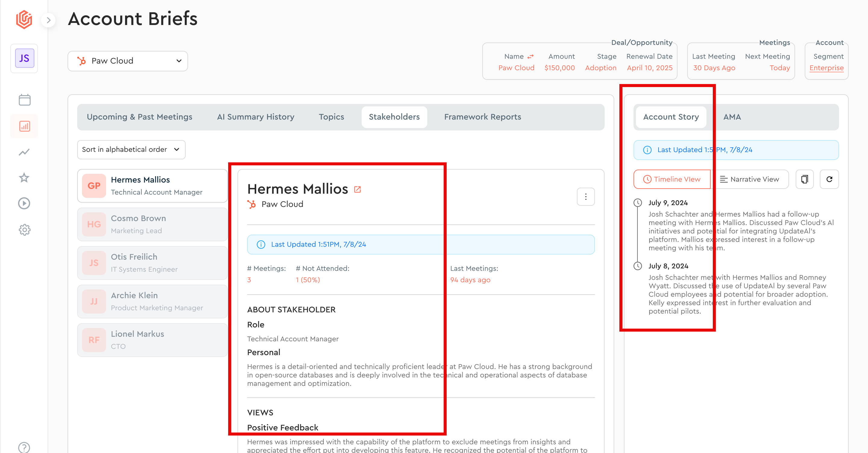This screenshot has height=453, width=868.
Task: Click the July 8, 2024 timeline clock marker
Action: (637, 266)
